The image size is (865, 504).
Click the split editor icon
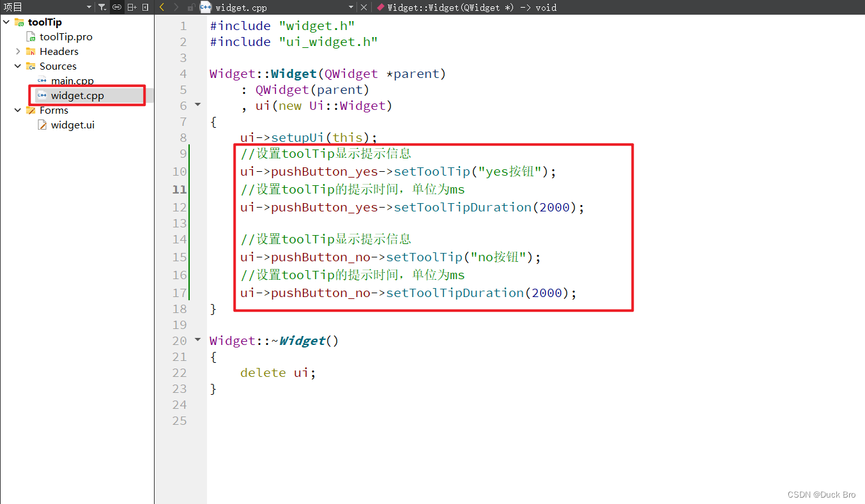click(x=132, y=8)
